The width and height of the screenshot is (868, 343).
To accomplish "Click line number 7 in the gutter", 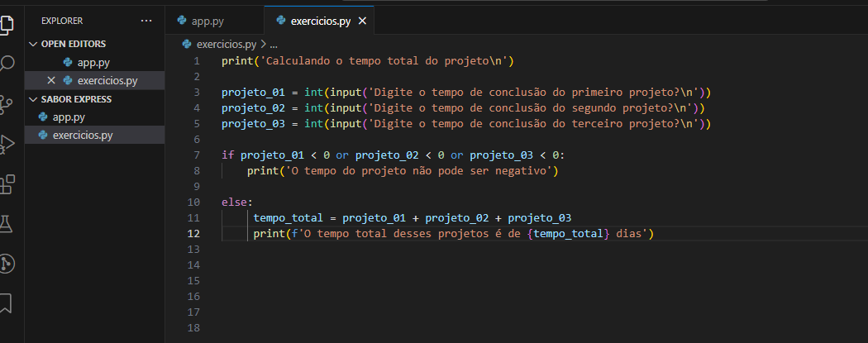I will click(197, 155).
